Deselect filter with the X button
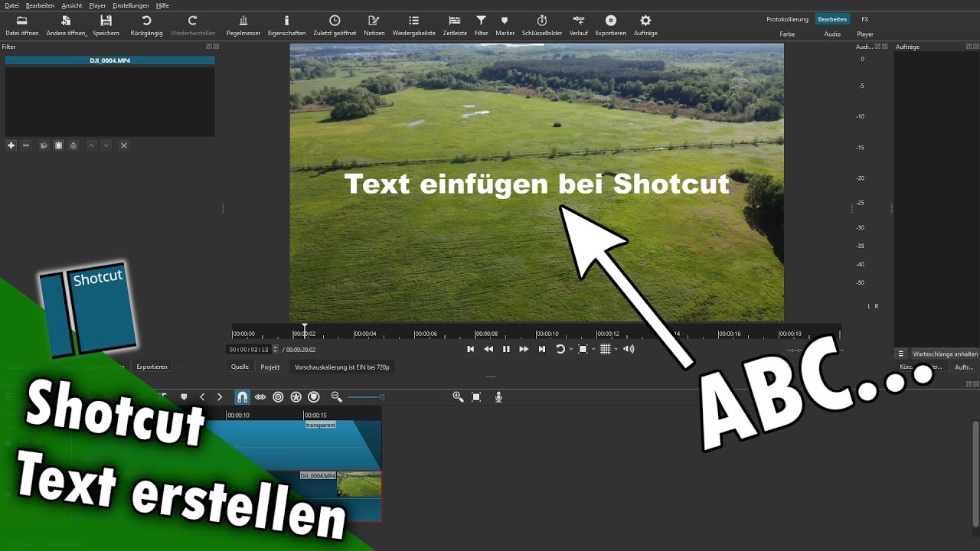The height and width of the screenshot is (551, 980). [124, 145]
